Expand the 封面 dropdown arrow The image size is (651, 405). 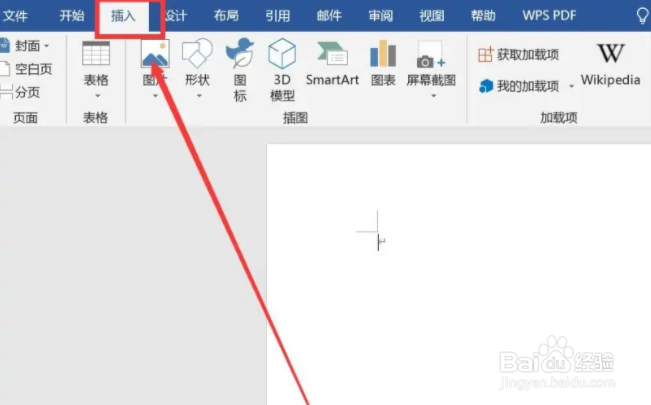point(46,46)
